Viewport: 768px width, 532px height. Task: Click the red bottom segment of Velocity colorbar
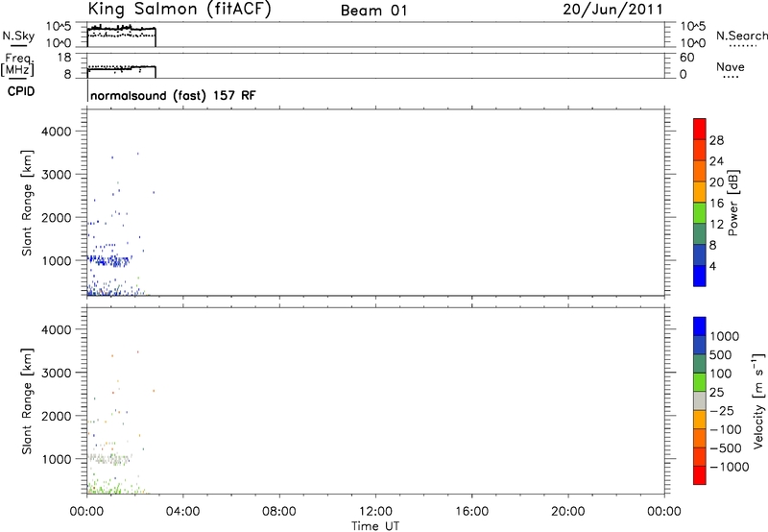pyautogui.click(x=700, y=475)
